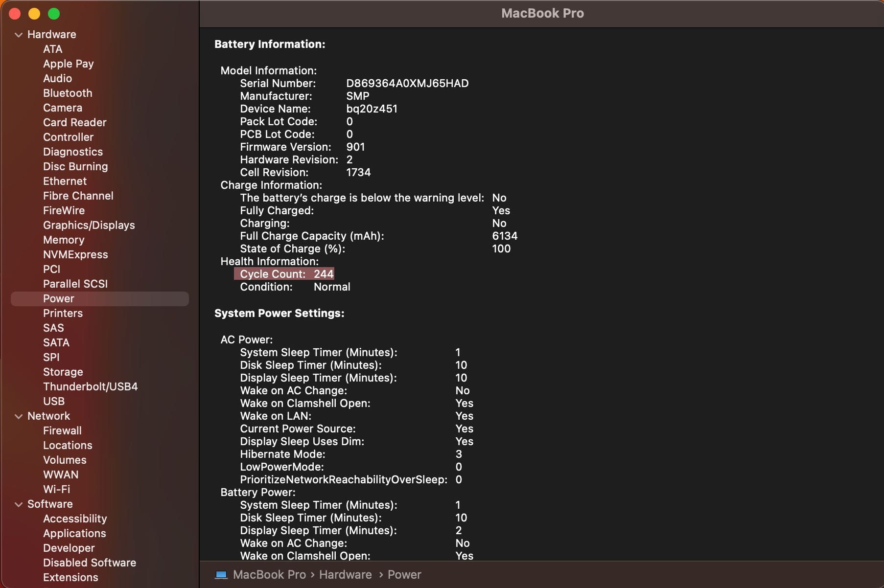Select Thunderbolt/USB4 in the sidebar

pyautogui.click(x=90, y=386)
